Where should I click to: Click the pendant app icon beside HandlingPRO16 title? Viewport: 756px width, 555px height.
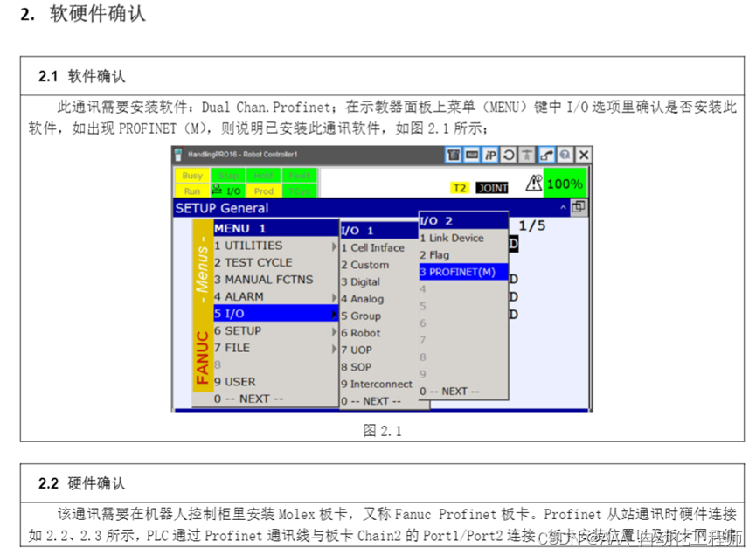click(178, 155)
